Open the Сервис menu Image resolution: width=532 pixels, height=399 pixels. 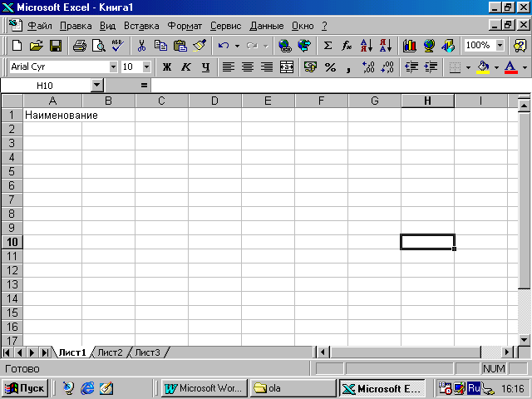click(225, 26)
